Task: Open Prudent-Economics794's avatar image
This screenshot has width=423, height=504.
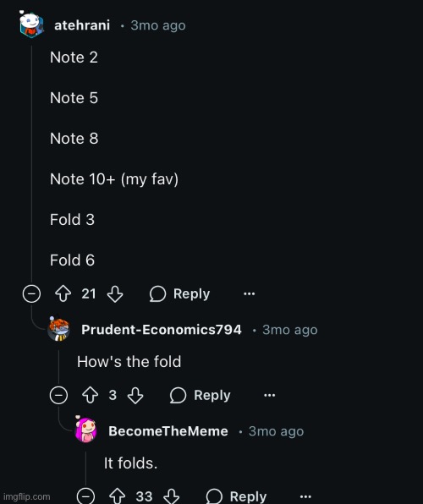Action: coord(58,329)
